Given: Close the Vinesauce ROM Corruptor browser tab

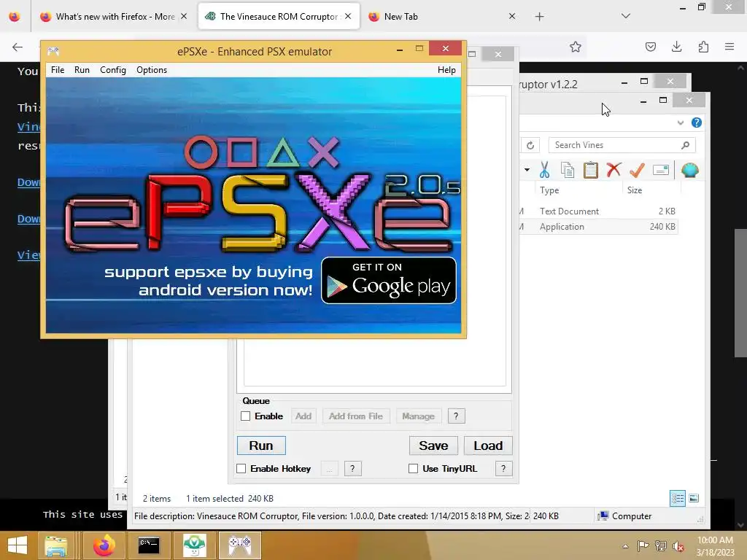Looking at the screenshot, I should [348, 16].
